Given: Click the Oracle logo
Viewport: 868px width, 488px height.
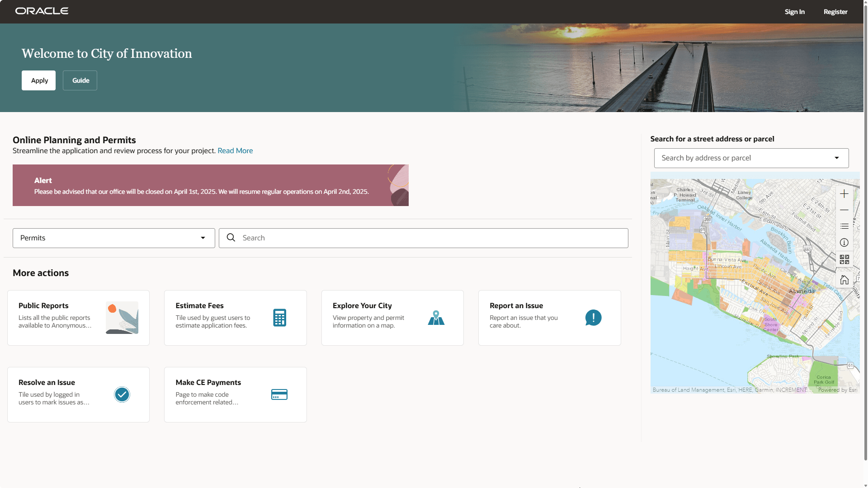Looking at the screenshot, I should (x=42, y=11).
